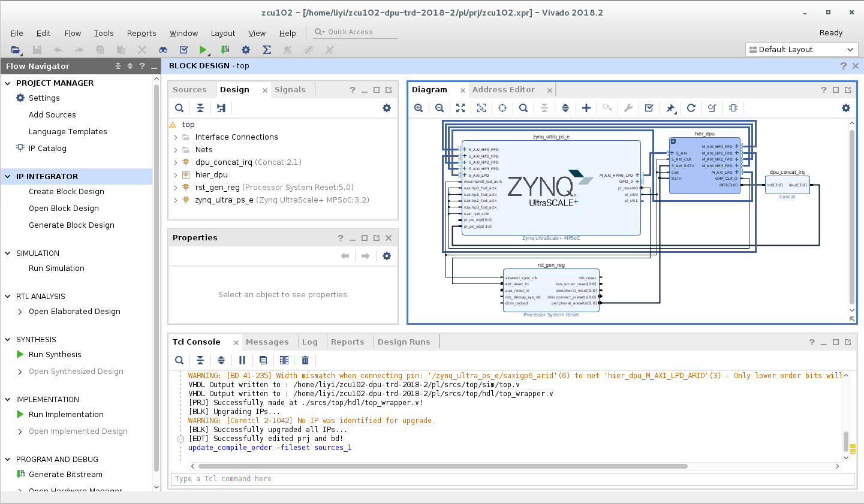Collapse RTL ANALYSIS section
The height and width of the screenshot is (504, 864).
[x=8, y=297]
